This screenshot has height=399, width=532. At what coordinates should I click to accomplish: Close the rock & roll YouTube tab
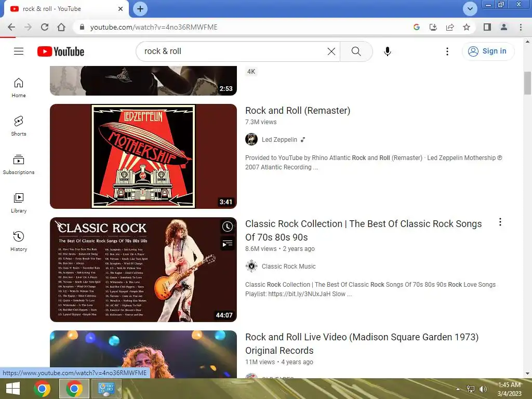click(121, 9)
